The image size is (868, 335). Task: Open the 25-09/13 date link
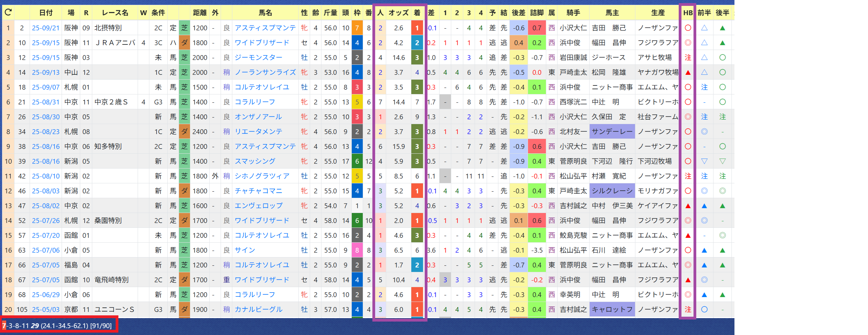tap(46, 72)
